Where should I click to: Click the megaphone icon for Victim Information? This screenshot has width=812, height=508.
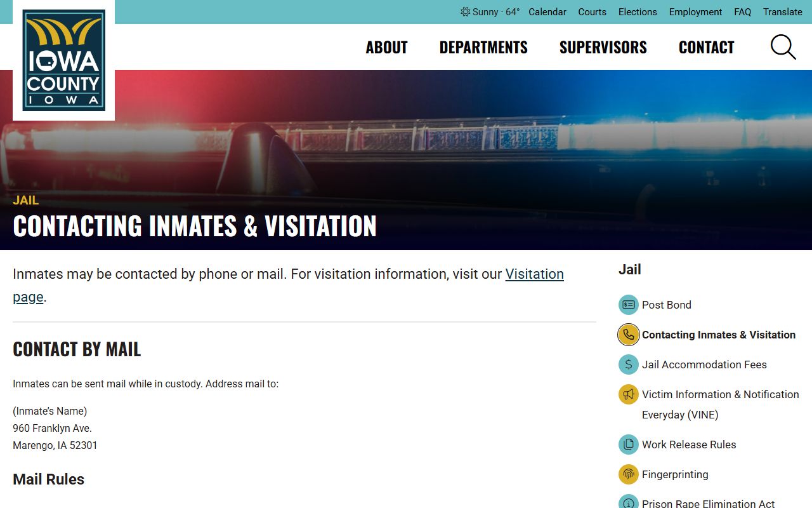(628, 394)
